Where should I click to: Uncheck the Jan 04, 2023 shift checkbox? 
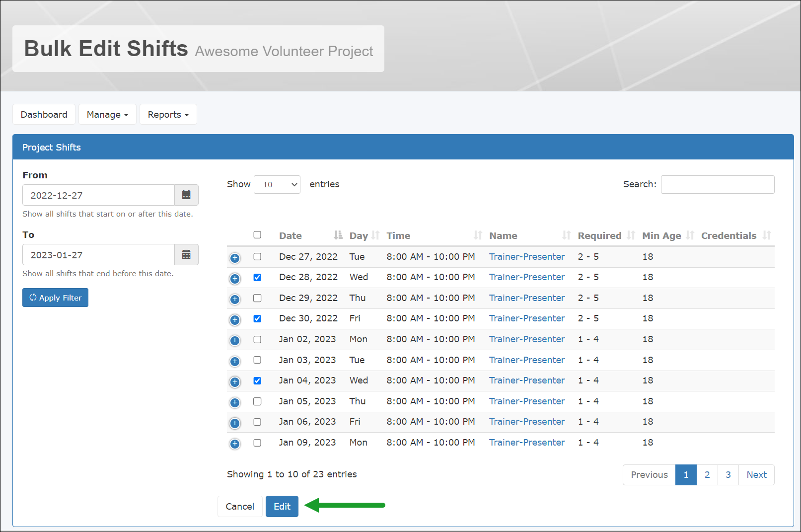pos(257,380)
